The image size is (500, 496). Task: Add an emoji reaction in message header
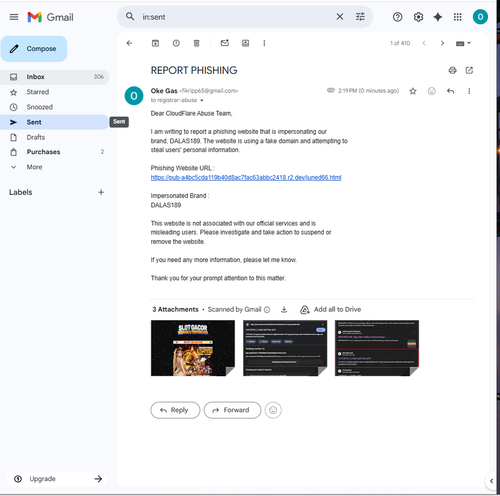432,91
